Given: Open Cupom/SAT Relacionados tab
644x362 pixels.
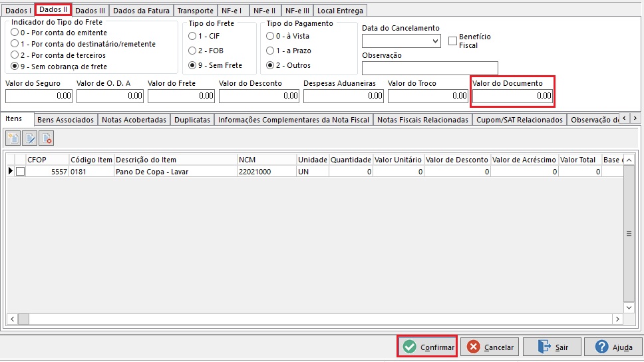Looking at the screenshot, I should point(520,120).
